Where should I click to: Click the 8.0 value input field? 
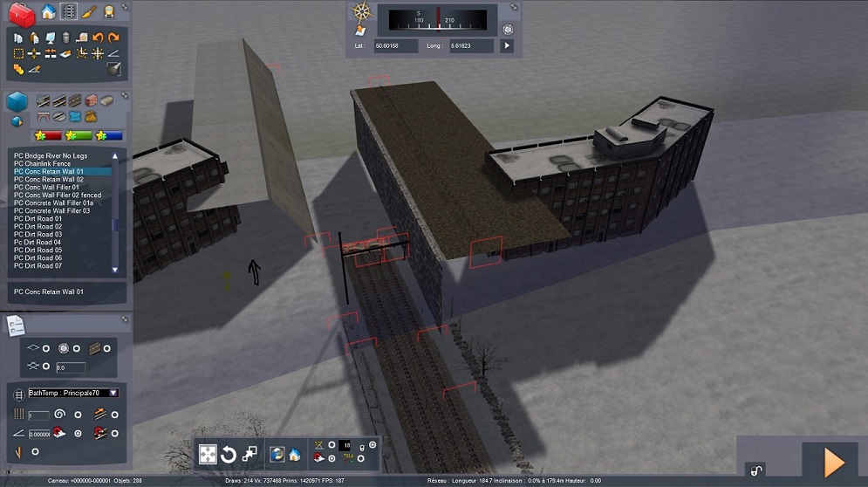tap(71, 367)
